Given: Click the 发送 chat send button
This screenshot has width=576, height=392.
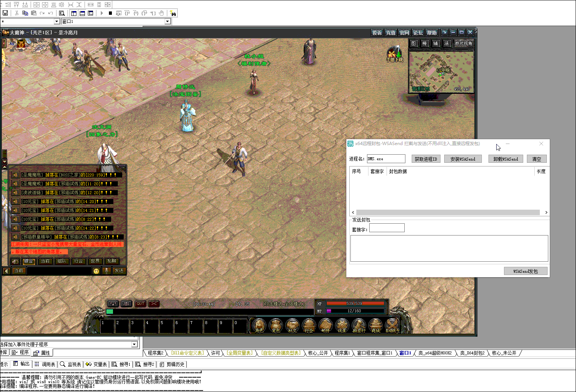Looking at the screenshot, I should pyautogui.click(x=119, y=271).
